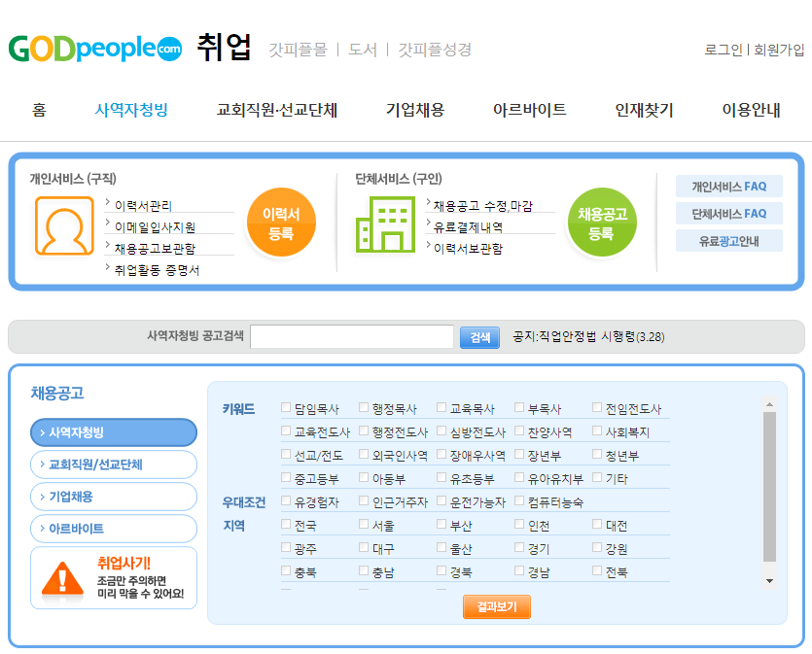Click the 취업사기 warning triangle banner

point(114,578)
